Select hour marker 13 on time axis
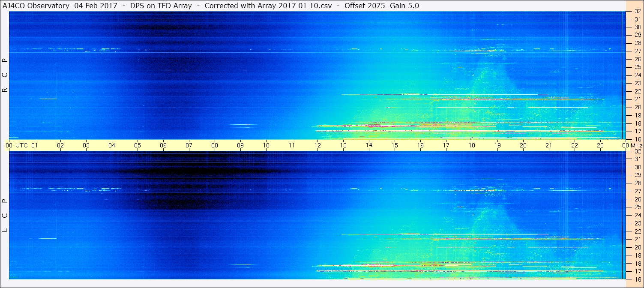 click(343, 145)
